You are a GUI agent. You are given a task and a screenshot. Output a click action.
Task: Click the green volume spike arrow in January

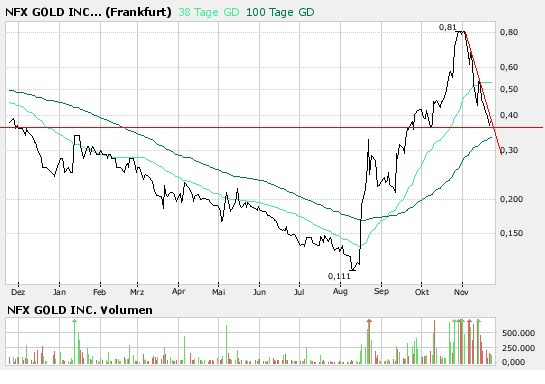[x=74, y=321]
